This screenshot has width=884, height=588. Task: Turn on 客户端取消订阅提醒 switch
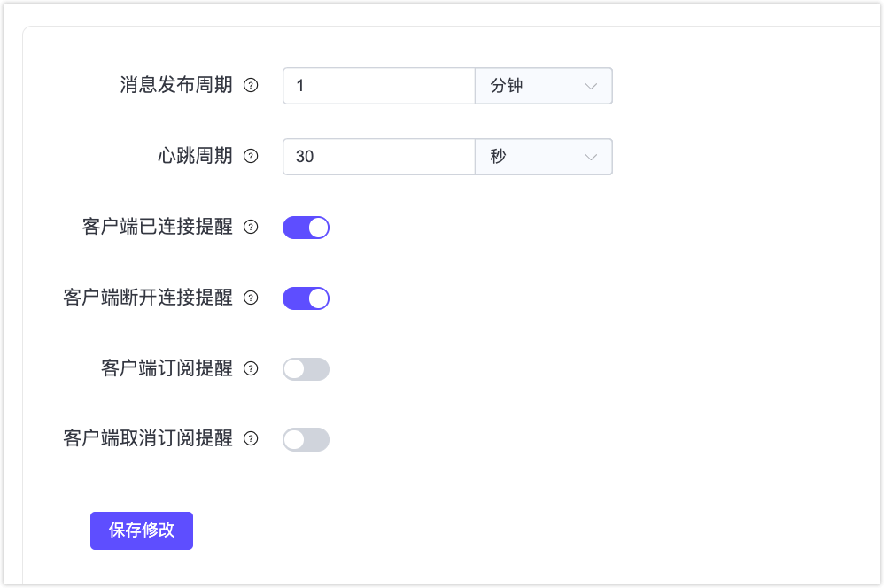click(x=306, y=439)
